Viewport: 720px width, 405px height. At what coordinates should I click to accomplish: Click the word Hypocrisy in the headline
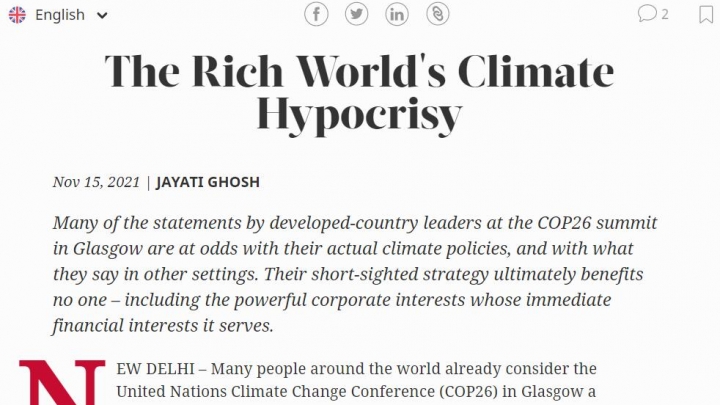[359, 115]
